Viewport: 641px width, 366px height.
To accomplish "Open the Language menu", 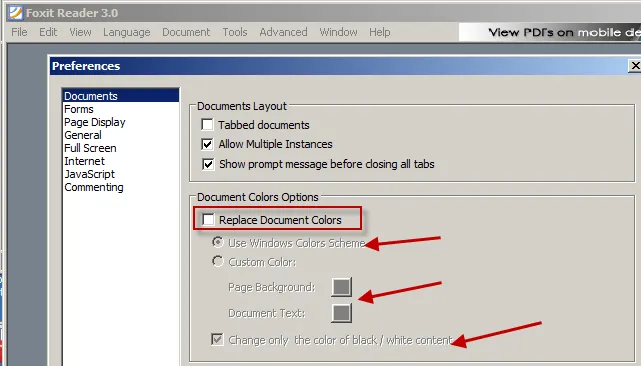I will pyautogui.click(x=127, y=32).
